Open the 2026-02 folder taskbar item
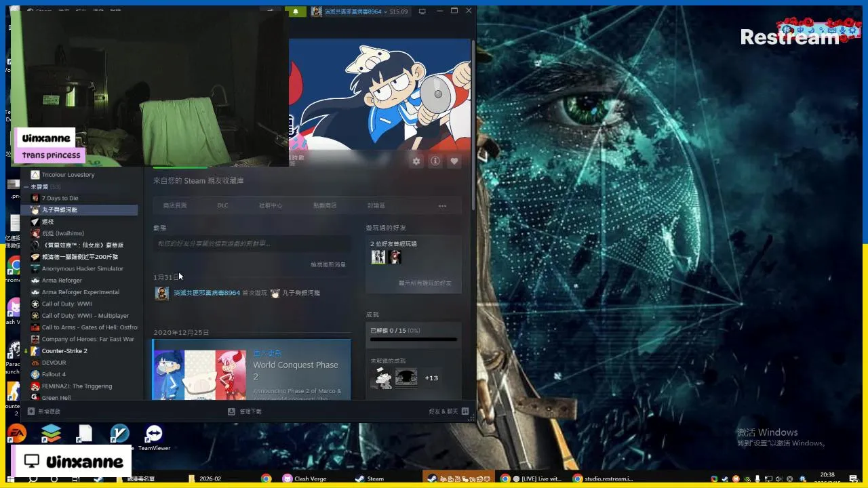868x488 pixels. click(x=205, y=479)
